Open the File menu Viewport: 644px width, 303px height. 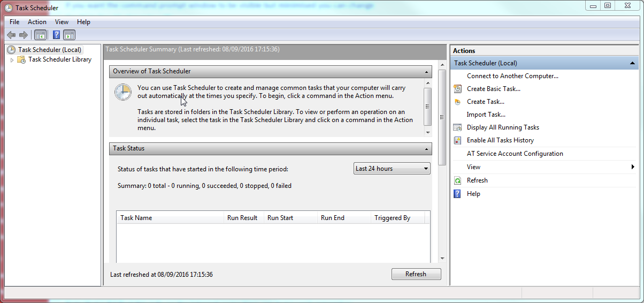pyautogui.click(x=14, y=22)
